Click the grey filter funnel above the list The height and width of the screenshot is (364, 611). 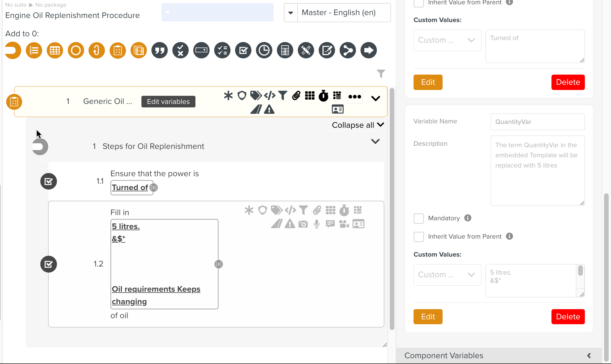pos(381,73)
